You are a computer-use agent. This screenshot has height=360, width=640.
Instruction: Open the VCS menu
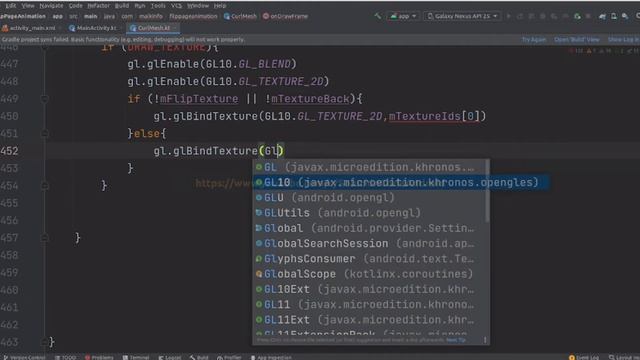click(x=176, y=6)
